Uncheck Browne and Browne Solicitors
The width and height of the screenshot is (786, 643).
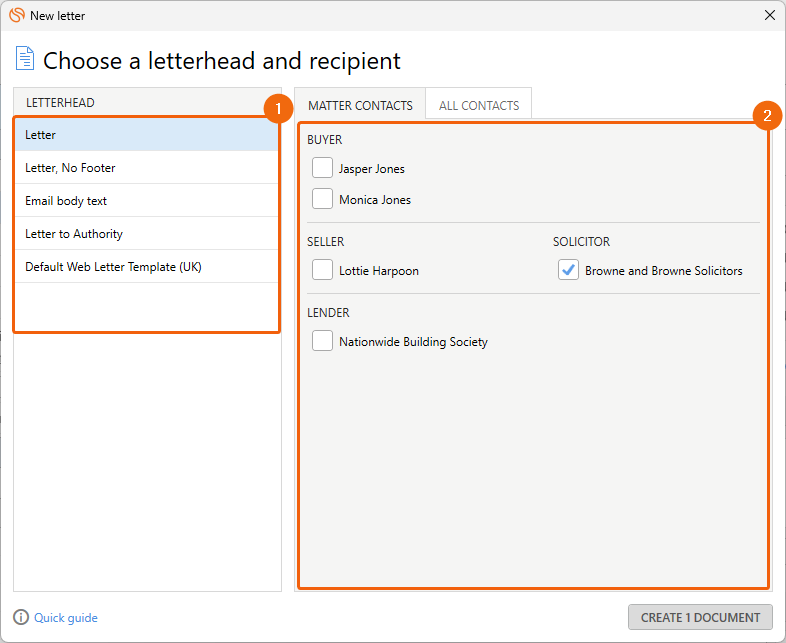pos(568,270)
